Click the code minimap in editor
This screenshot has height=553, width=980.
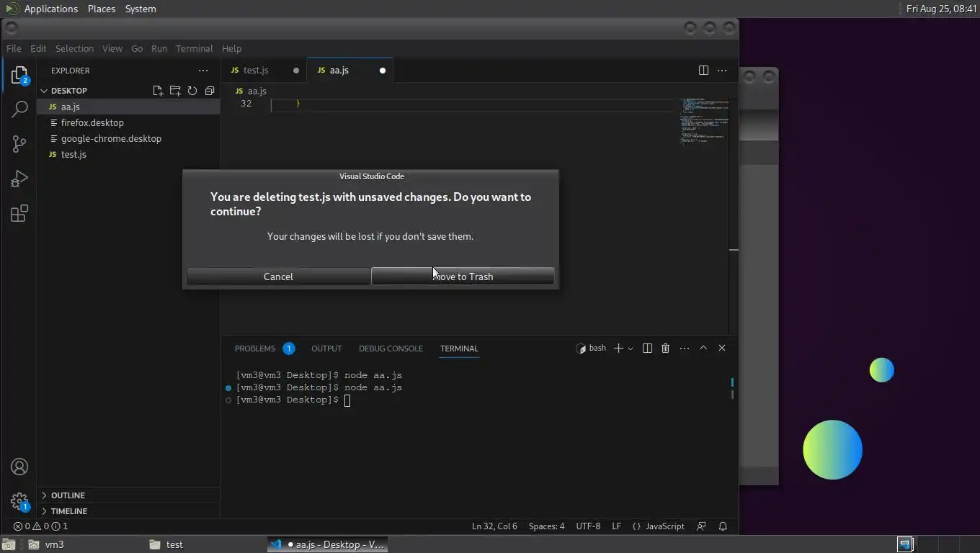click(704, 122)
